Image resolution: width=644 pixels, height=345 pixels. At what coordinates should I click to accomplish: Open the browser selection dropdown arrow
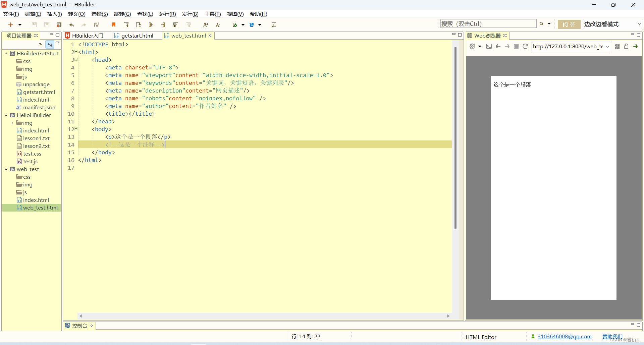[260, 25]
